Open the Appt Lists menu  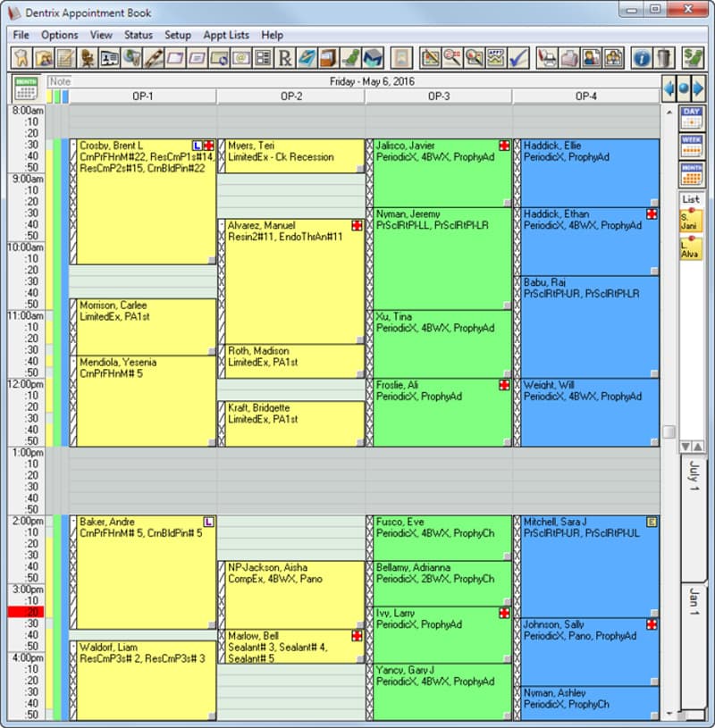click(x=226, y=35)
